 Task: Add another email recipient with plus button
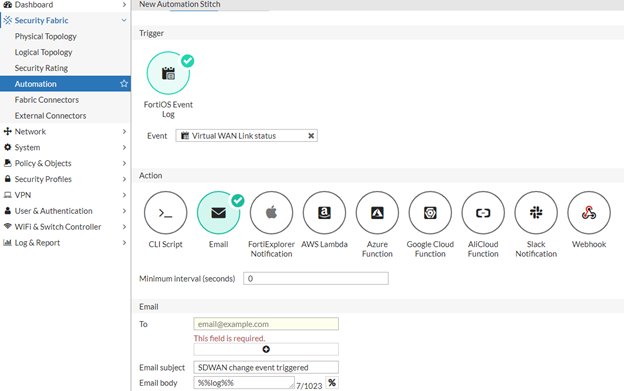tap(266, 349)
